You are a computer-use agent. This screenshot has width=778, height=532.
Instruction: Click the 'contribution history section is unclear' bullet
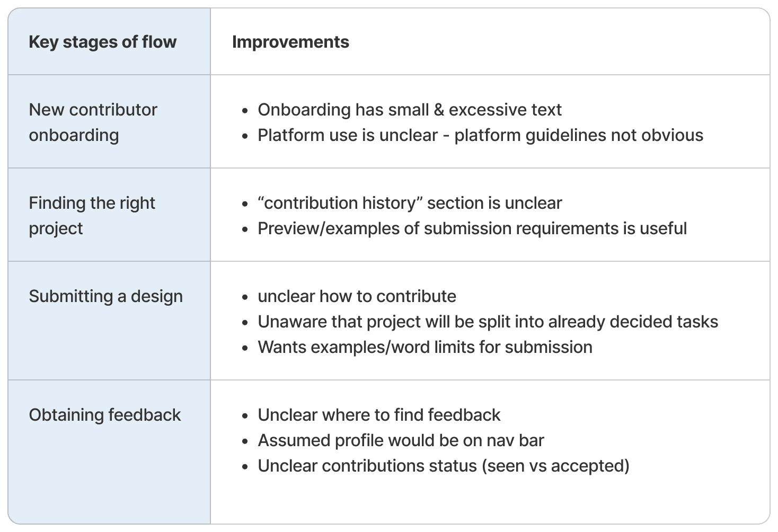click(x=409, y=203)
